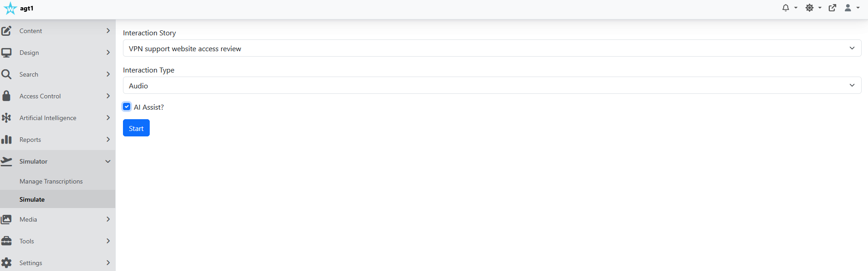Viewport: 868px width, 271px height.
Task: Uncheck the AI Assist checkbox
Action: 127,106
